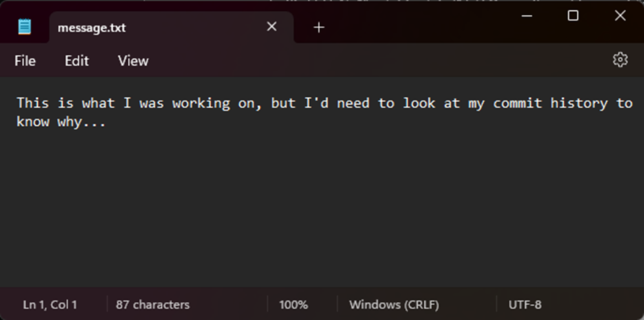The width and height of the screenshot is (644, 320).
Task: Click the Notepad app icon in title bar
Action: click(24, 27)
